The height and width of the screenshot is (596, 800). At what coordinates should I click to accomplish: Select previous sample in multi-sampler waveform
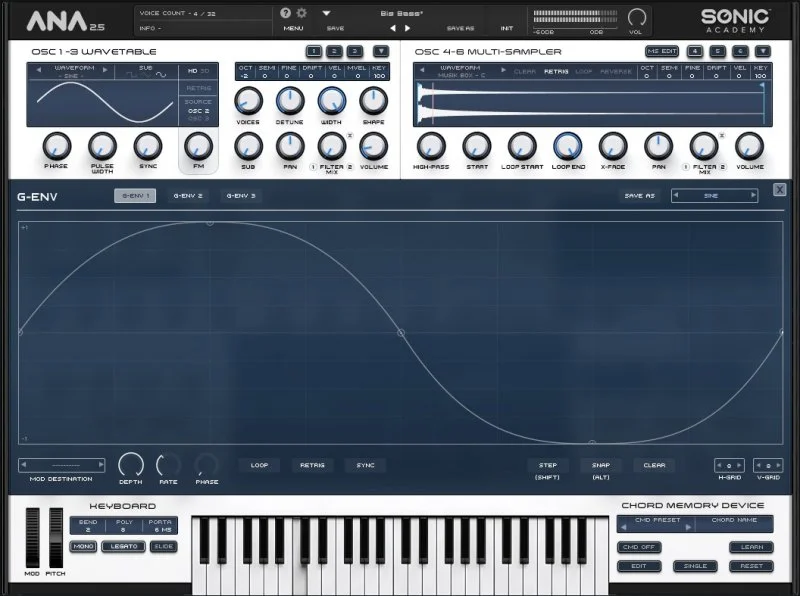tap(422, 69)
